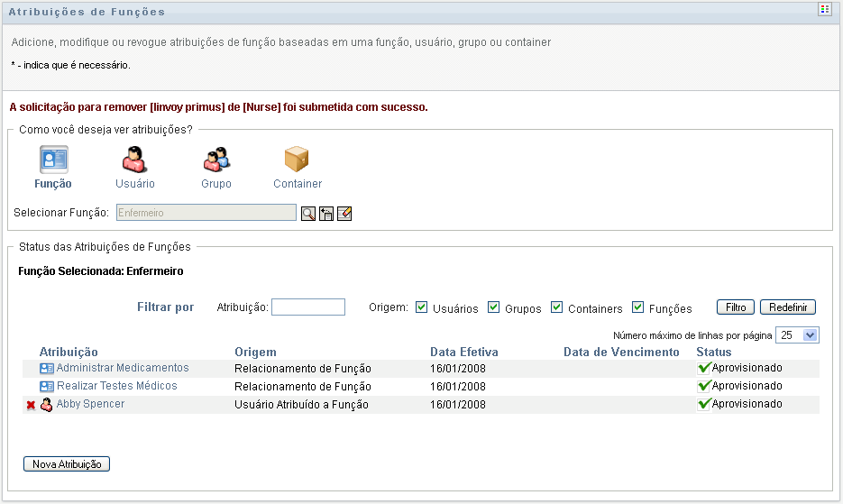Click 'Usuário Atribuído a Função' origin cell
843x504 pixels.
(302, 405)
